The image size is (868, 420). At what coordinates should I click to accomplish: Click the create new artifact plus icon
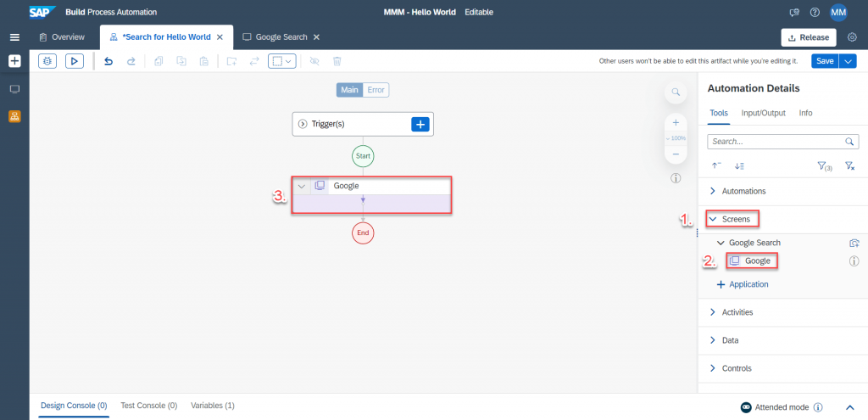pos(14,61)
